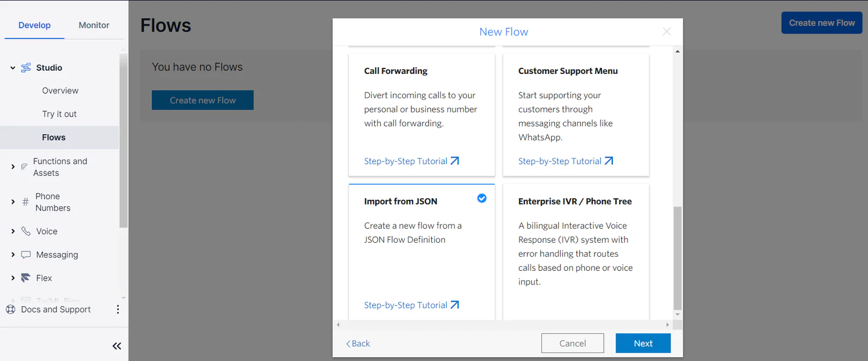
Task: Click the Messaging chat bubble icon
Action: click(25, 255)
